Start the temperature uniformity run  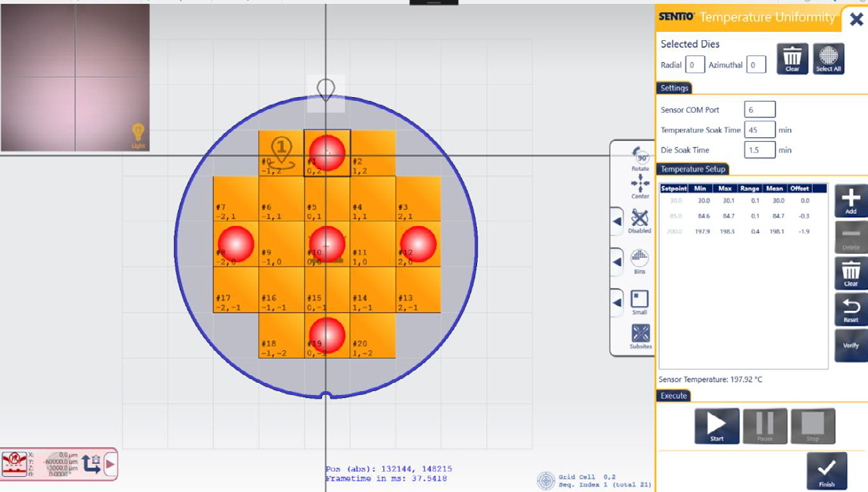click(x=717, y=426)
